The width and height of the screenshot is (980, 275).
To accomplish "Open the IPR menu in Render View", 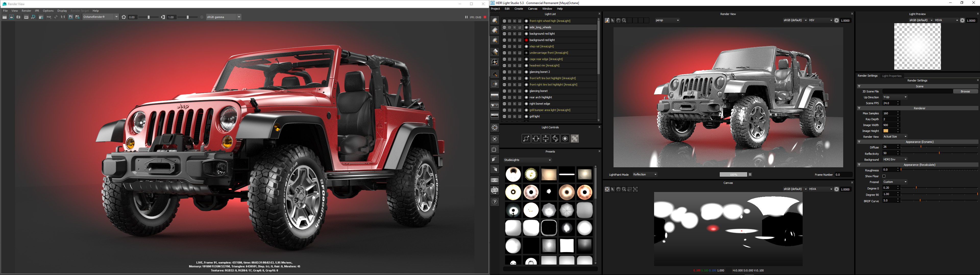I will 37,11.
